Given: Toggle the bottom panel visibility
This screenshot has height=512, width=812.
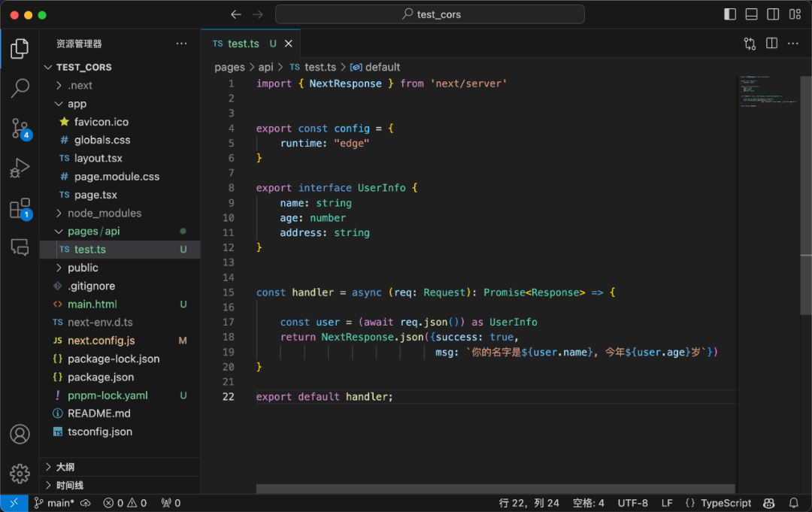Looking at the screenshot, I should pos(751,14).
